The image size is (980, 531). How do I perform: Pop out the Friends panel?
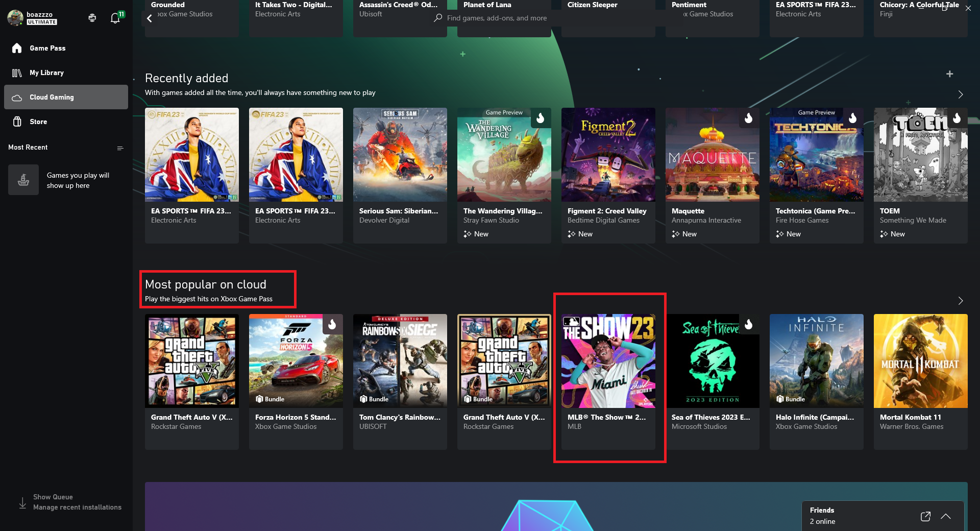tap(925, 516)
